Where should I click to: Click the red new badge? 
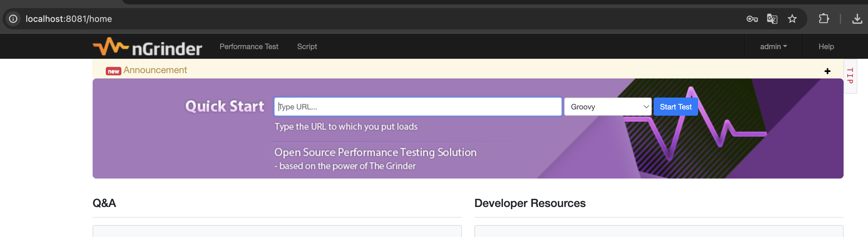113,71
